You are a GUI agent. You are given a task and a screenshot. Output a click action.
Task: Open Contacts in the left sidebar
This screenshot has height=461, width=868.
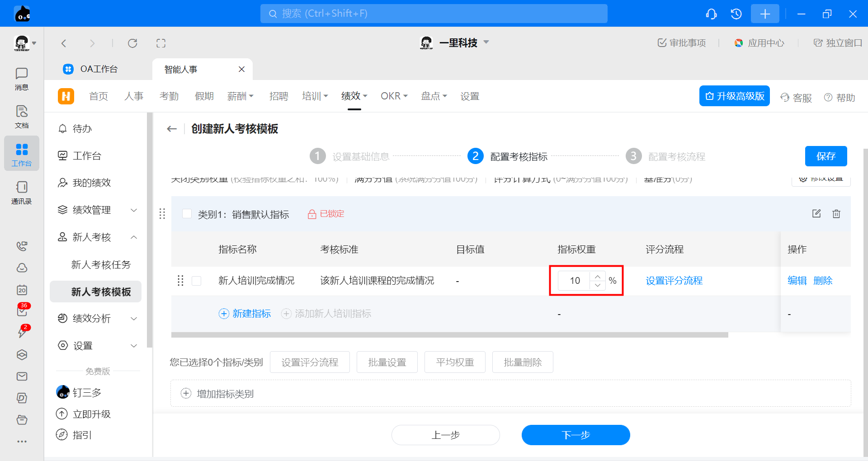[21, 193]
